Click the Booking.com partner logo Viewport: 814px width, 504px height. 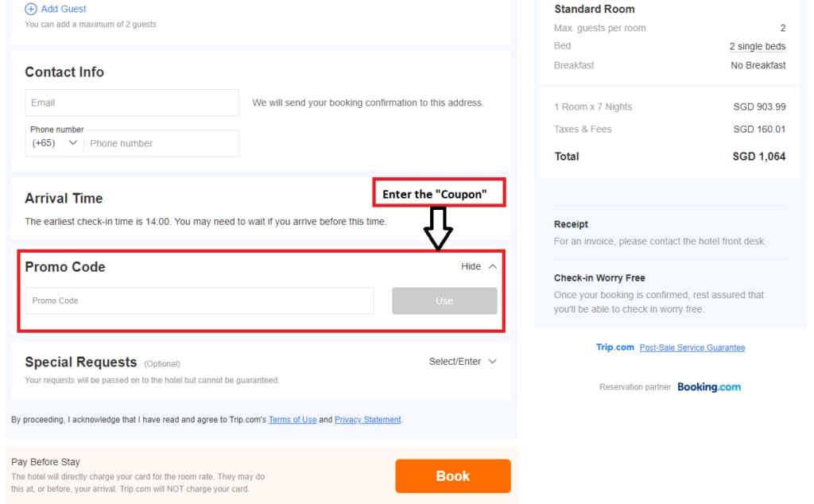pyautogui.click(x=708, y=387)
